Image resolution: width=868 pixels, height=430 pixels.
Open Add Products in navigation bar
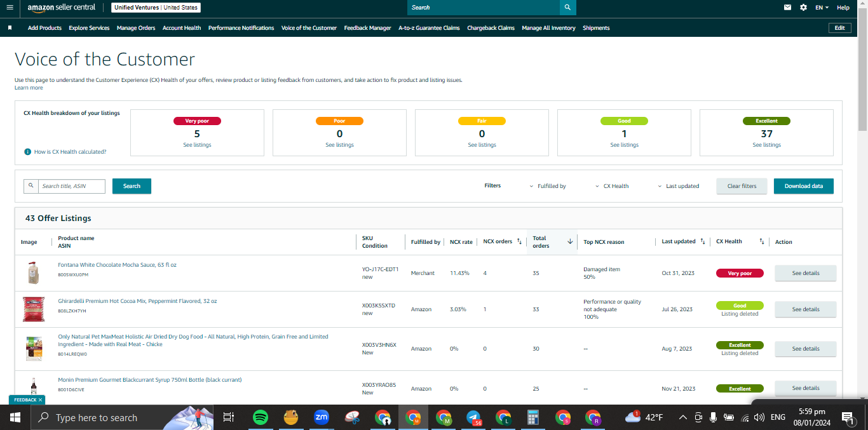[44, 28]
